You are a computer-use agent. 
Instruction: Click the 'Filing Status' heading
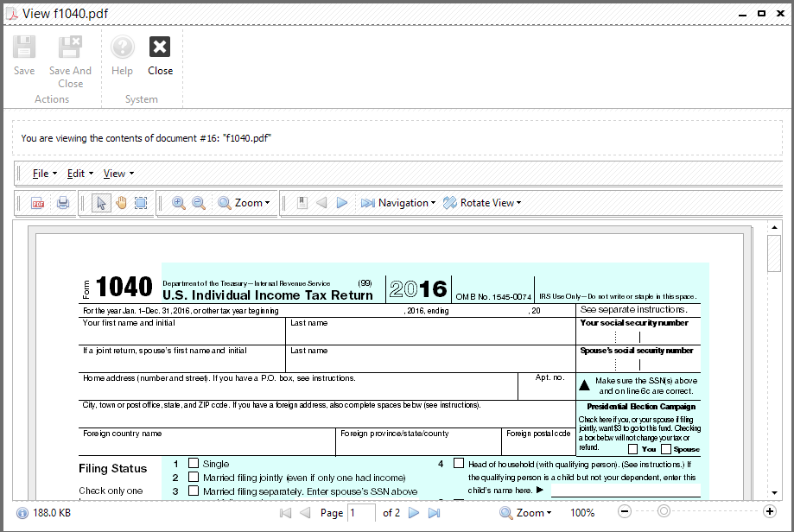coord(113,469)
